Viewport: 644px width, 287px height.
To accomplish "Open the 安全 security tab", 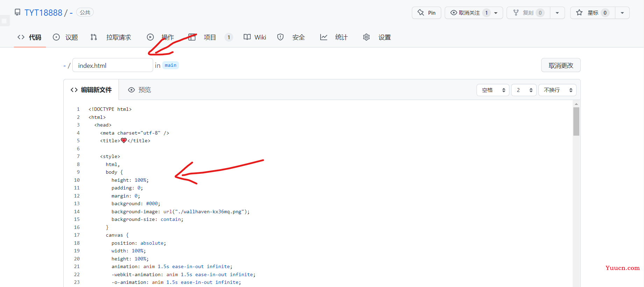I will (291, 37).
